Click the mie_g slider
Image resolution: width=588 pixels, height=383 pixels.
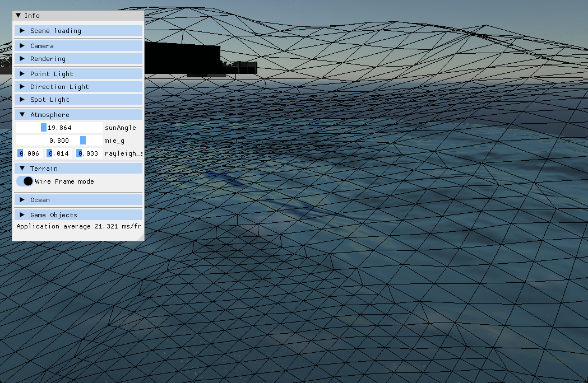[59, 141]
